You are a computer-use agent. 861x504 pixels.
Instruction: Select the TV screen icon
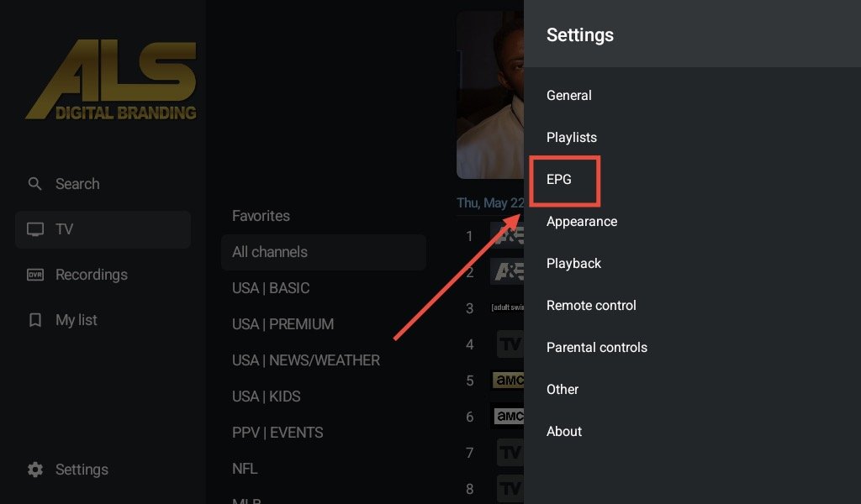point(34,229)
